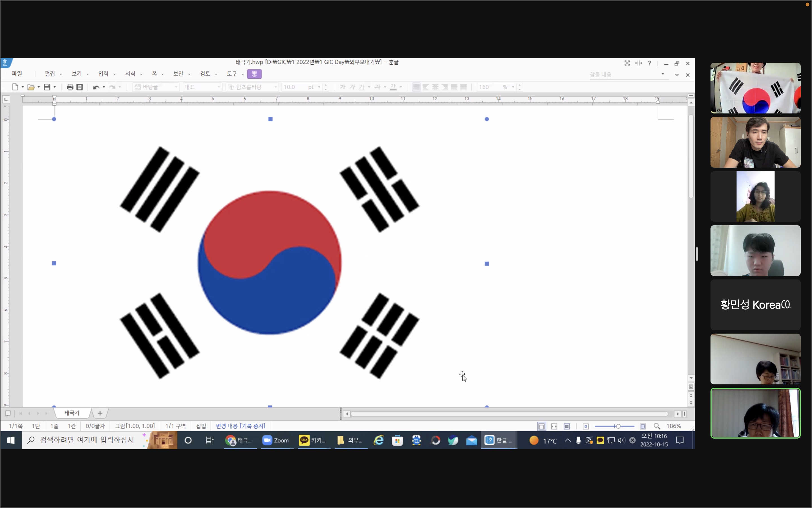Screen dimensions: 812x508
Task: Toggle underline formatting button
Action: click(361, 87)
